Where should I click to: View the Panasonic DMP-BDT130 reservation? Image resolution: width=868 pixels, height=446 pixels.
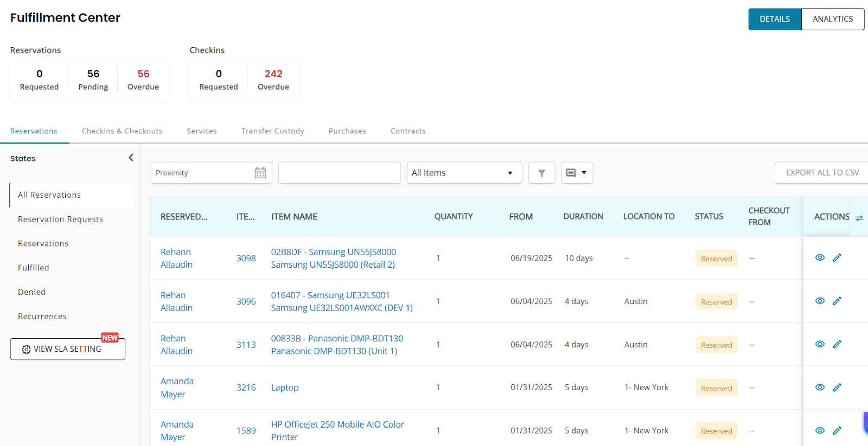pyautogui.click(x=820, y=345)
